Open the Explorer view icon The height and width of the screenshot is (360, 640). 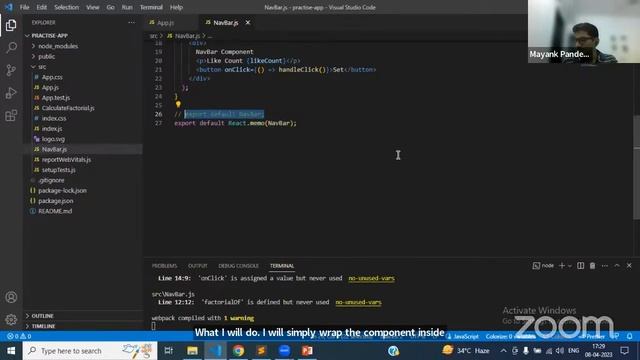pos(11,25)
